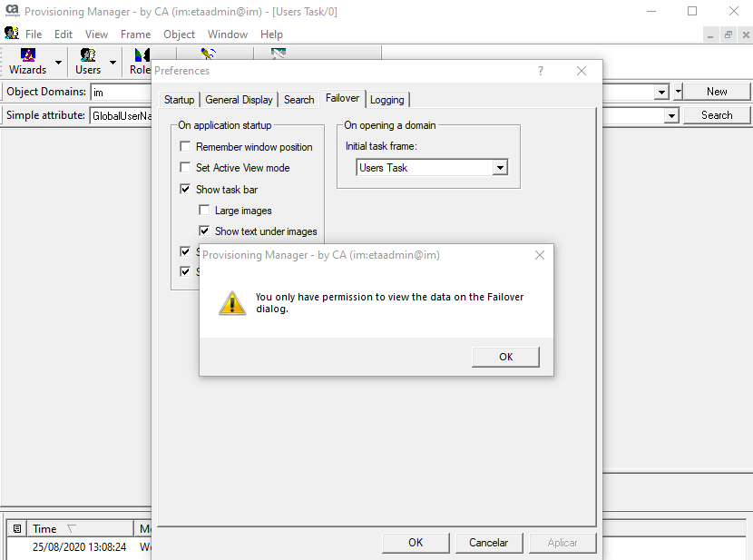Viewport: 753px width, 560px height.
Task: Uncheck Show task bar checkbox
Action: (x=185, y=189)
